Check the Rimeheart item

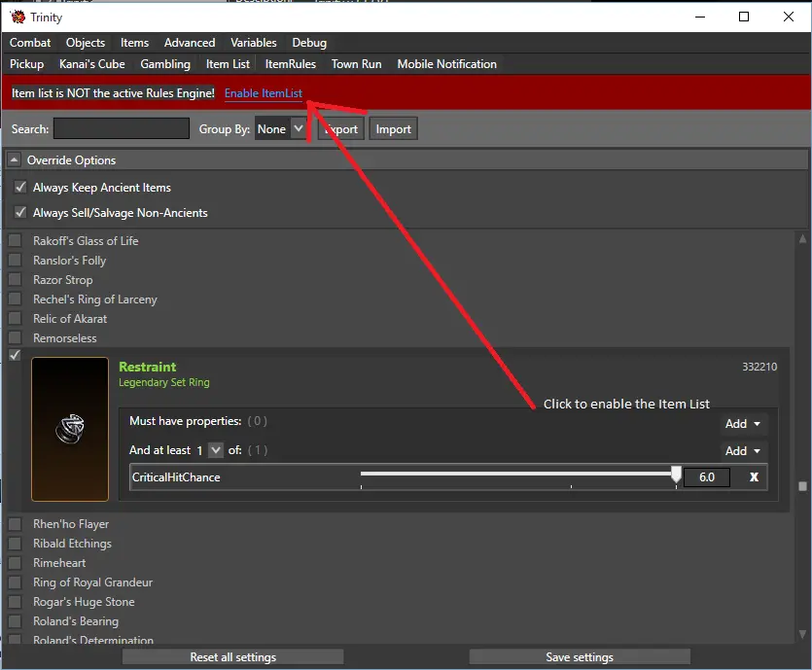click(15, 563)
